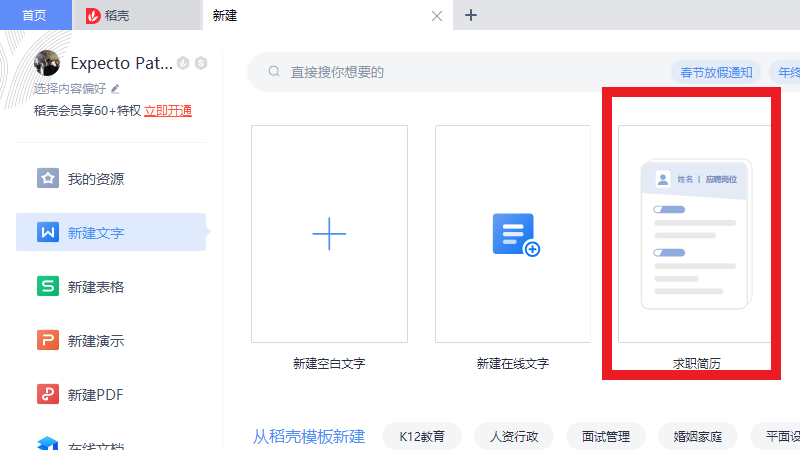Image resolution: width=800 pixels, height=450 pixels.
Task: Select the K12教育 template category
Action: (422, 436)
